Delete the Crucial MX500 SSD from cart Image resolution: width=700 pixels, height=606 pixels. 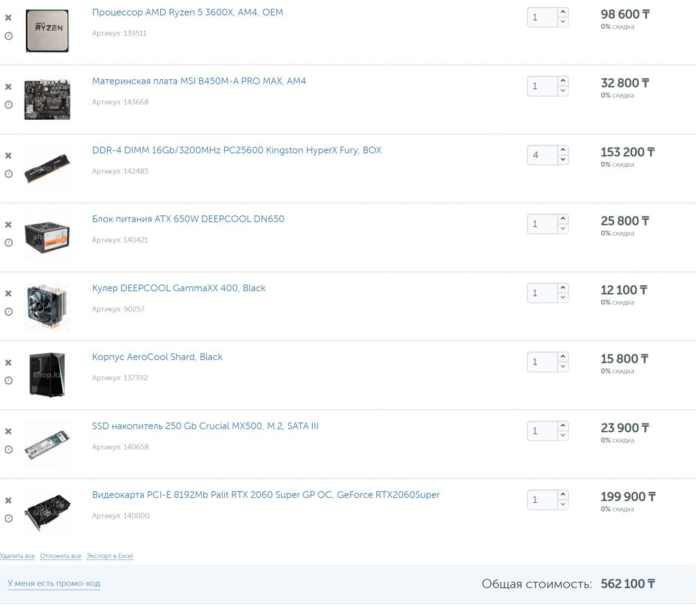(x=8, y=432)
